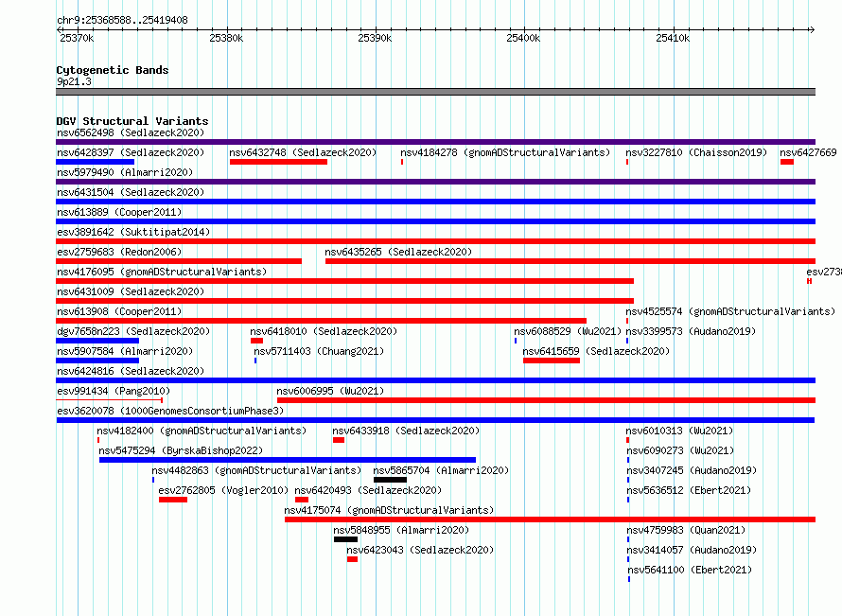Screen dimensions: 842x616
Task: Open the nsv3399573 (Audano2019) label
Action: [x=691, y=331]
